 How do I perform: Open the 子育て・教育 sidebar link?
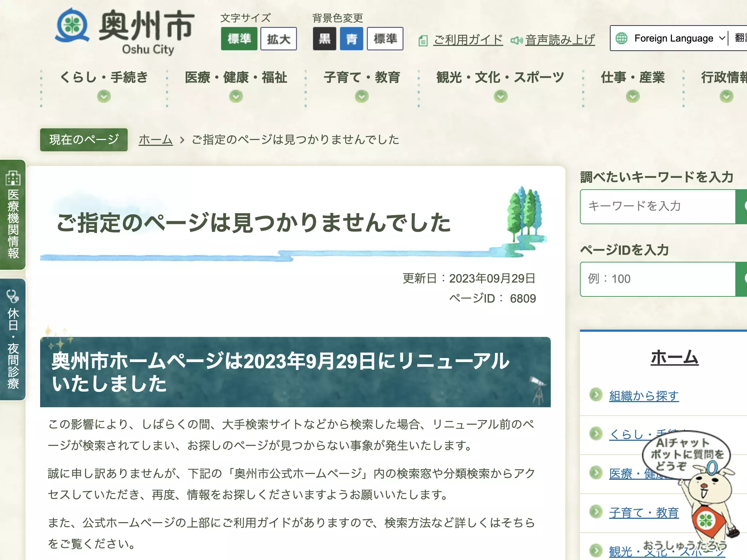click(644, 513)
